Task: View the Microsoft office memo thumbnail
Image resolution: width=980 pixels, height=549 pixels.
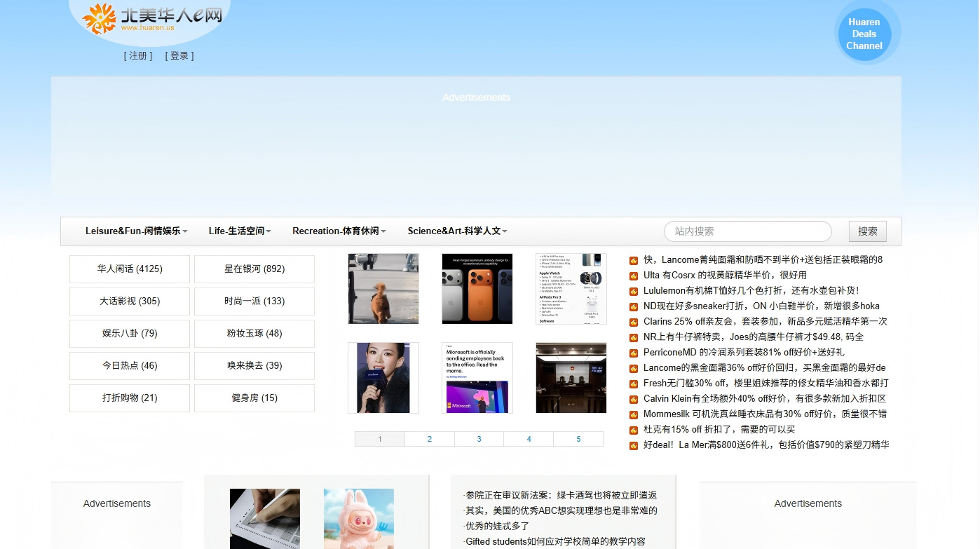Action: tap(477, 378)
